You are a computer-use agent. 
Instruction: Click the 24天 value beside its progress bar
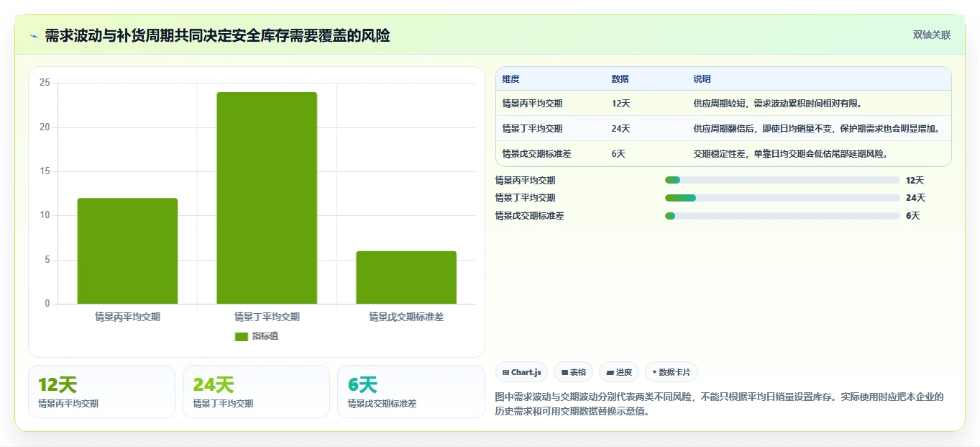click(915, 198)
